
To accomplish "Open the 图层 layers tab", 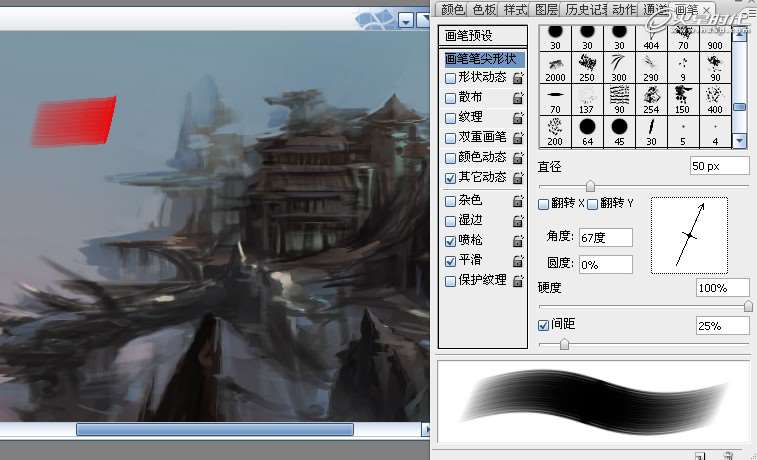I will [x=547, y=9].
